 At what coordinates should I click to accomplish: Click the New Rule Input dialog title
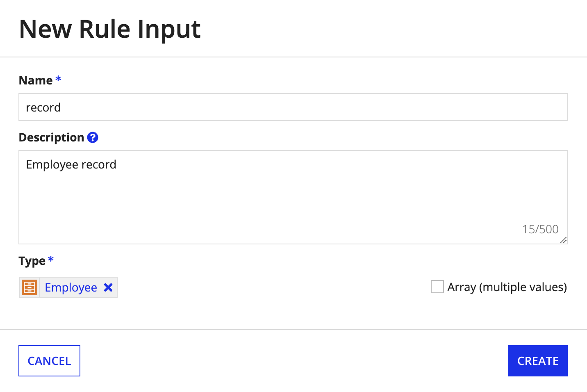109,29
